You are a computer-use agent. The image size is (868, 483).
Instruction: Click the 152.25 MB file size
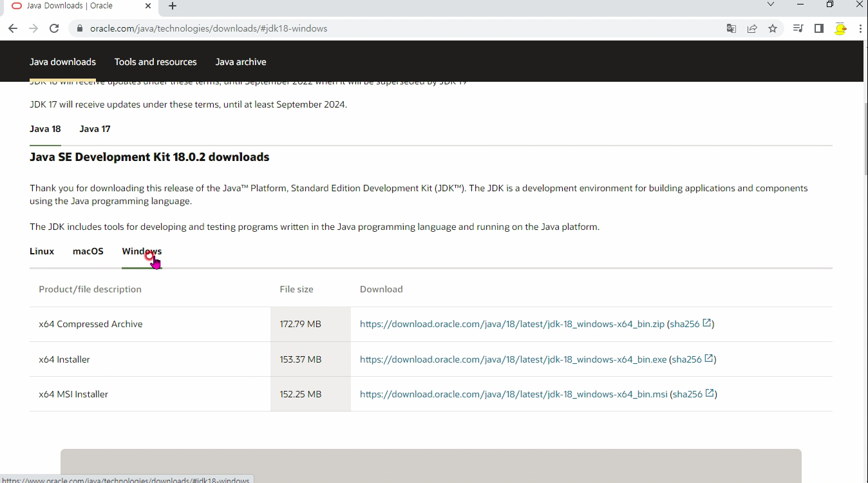tap(300, 394)
